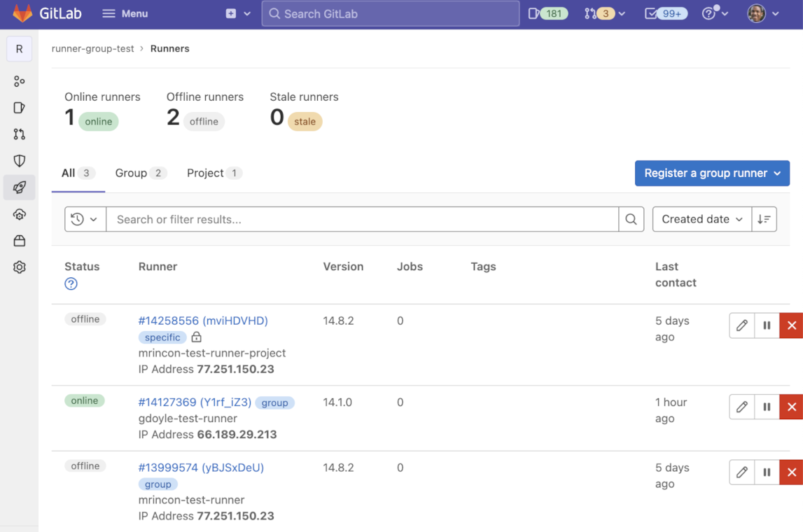Click the Search or filter results field
803x532 pixels.
(362, 220)
